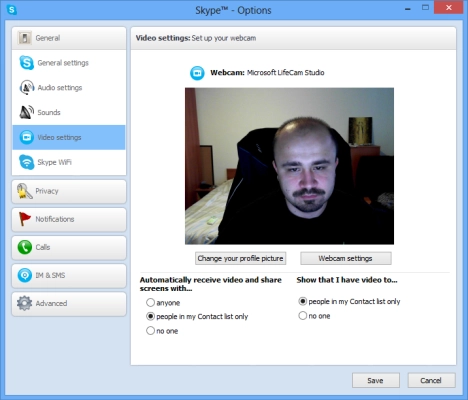Click the Privacy padlock icon
468x400 pixels.
click(x=24, y=191)
